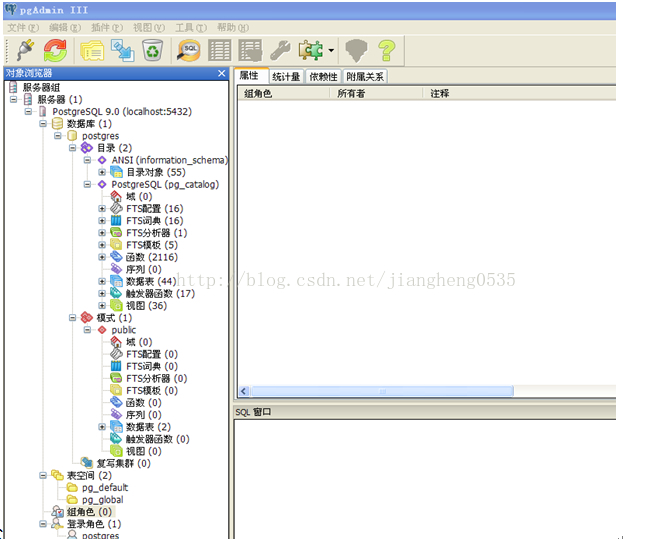Switch to the 附属关系 tab
Image resolution: width=672 pixels, height=539 pixels.
click(365, 77)
